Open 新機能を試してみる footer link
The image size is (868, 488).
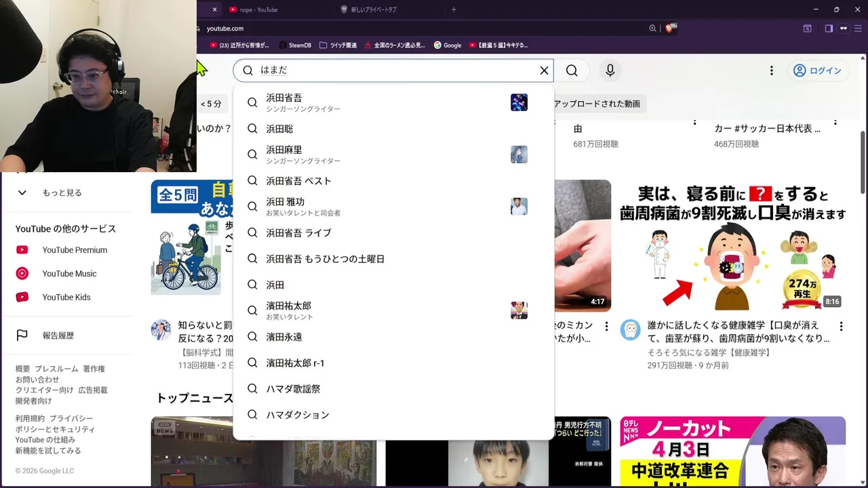[48, 451]
